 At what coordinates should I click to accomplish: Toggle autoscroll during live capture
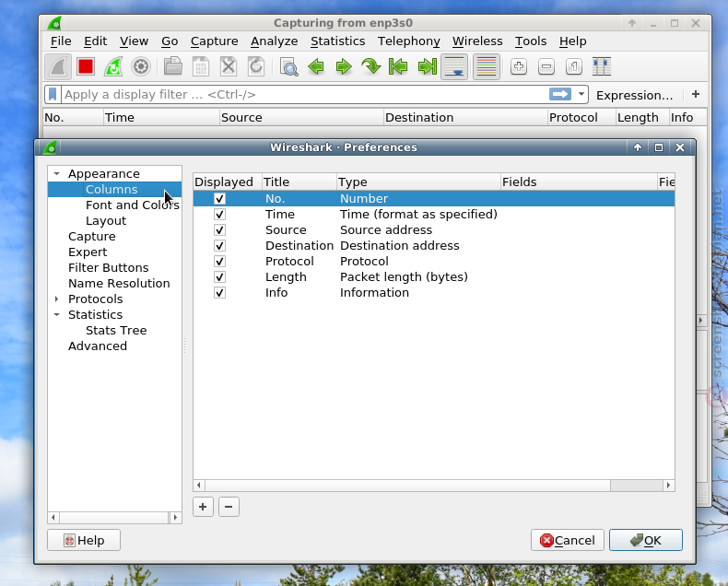pos(454,67)
